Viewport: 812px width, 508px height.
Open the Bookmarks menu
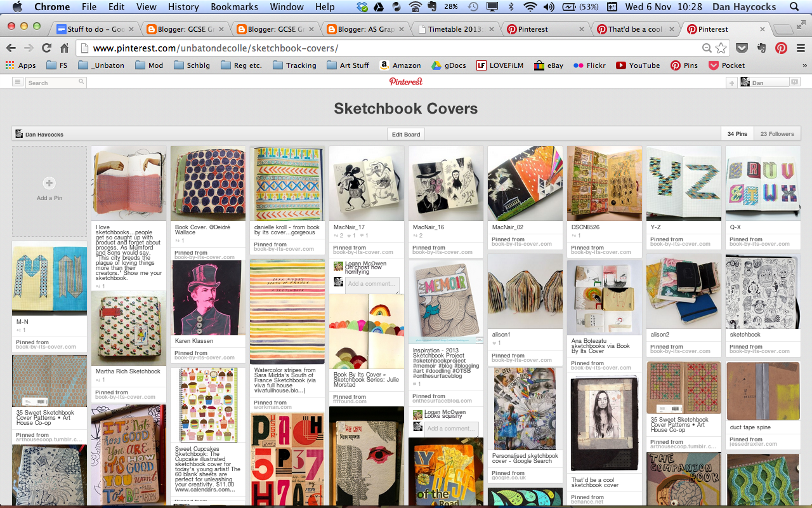coord(234,7)
